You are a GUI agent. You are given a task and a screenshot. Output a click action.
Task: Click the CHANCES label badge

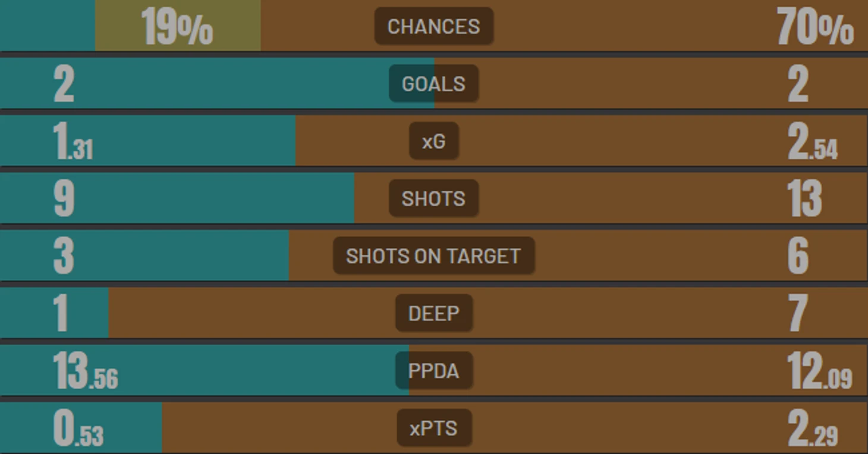click(x=433, y=26)
